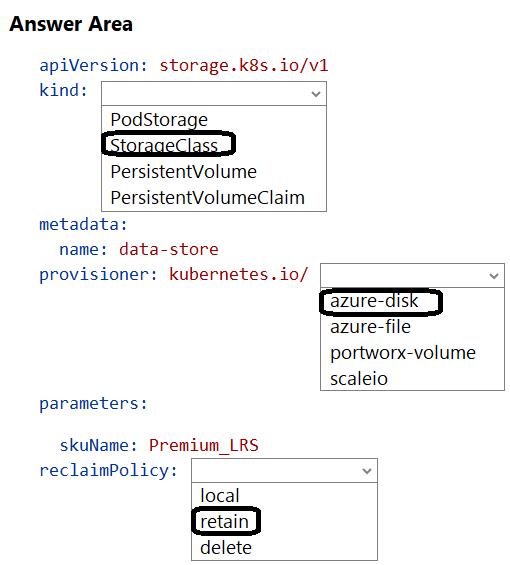Click the empty reclaimPolicy combo box field
Viewport: 510px width, 565px height.
(284, 471)
